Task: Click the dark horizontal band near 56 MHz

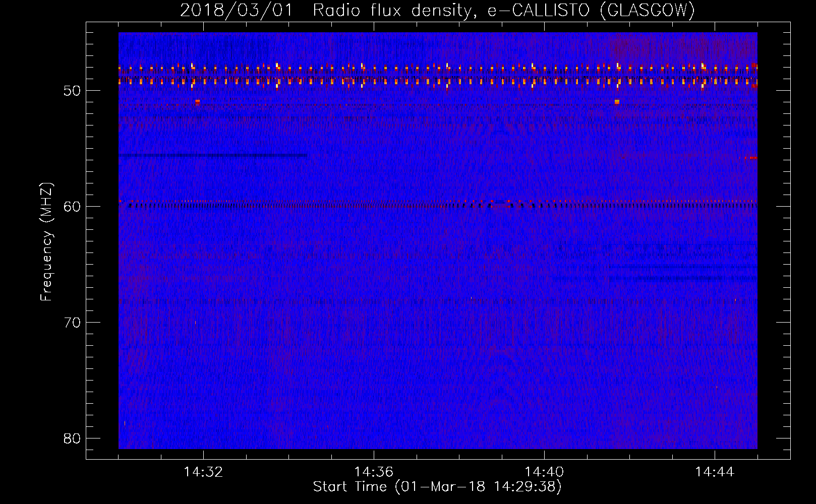Action: tap(213, 155)
